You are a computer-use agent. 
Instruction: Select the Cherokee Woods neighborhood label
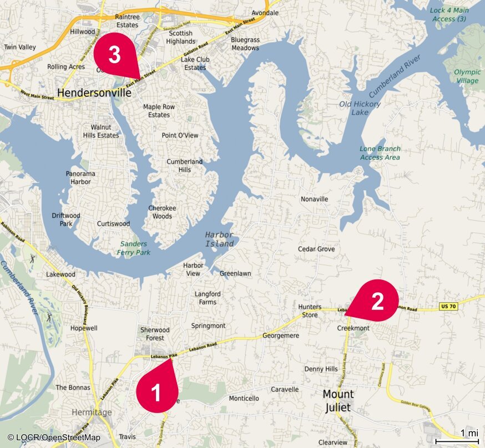pos(162,212)
